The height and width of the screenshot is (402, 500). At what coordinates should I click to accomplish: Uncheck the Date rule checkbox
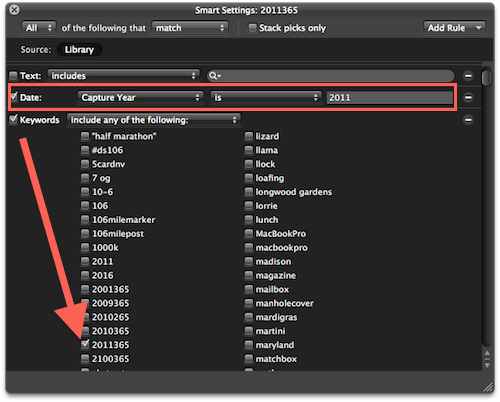[13, 97]
